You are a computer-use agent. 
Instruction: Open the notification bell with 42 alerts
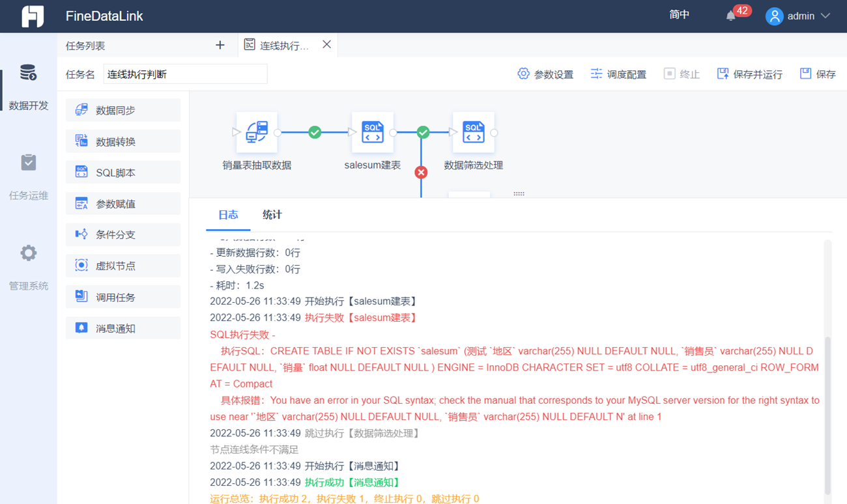point(731,16)
